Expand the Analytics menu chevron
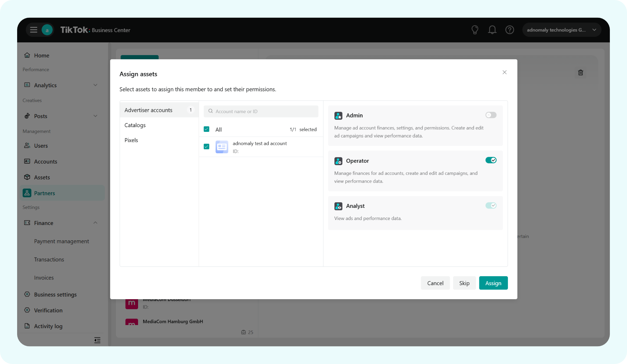The height and width of the screenshot is (364, 627). coord(95,85)
